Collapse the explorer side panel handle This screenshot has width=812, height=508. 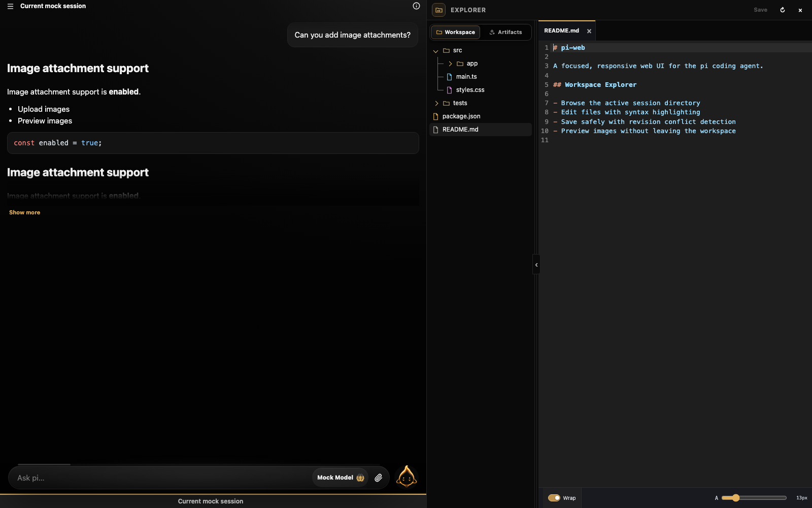(536, 265)
